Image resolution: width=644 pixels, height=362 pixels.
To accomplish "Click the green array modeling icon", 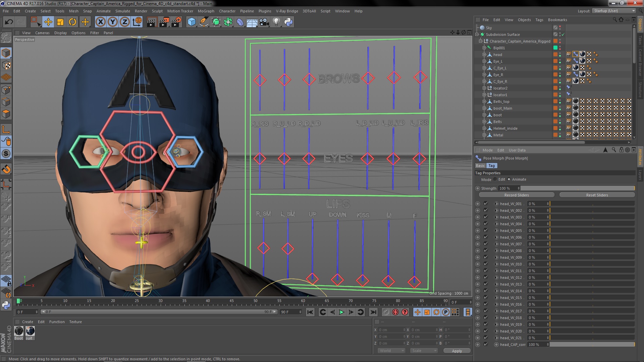I will click(228, 22).
